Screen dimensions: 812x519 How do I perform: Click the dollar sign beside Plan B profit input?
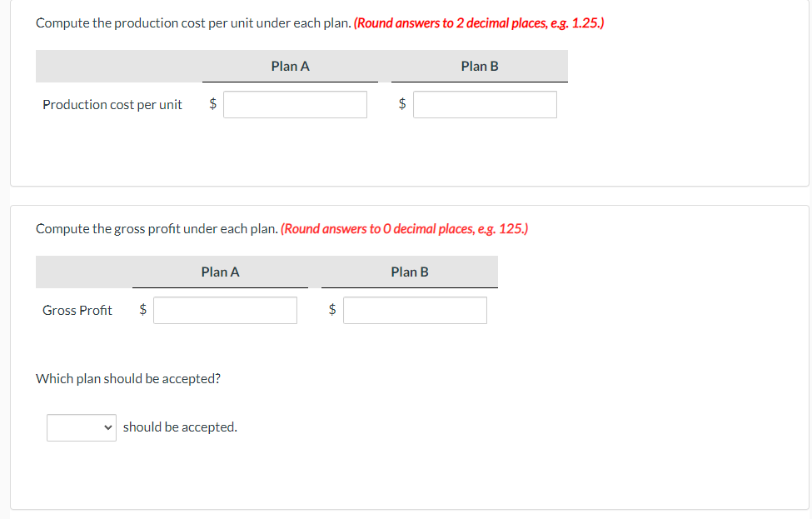click(x=331, y=310)
